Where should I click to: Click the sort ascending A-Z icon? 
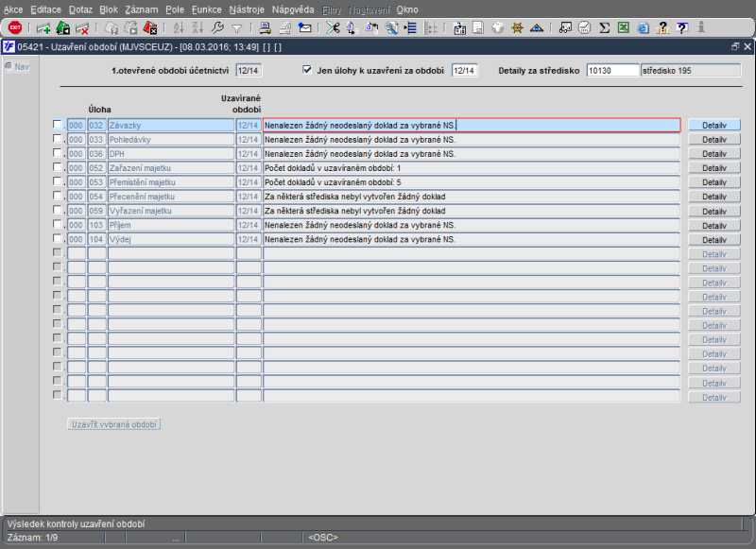[x=179, y=28]
